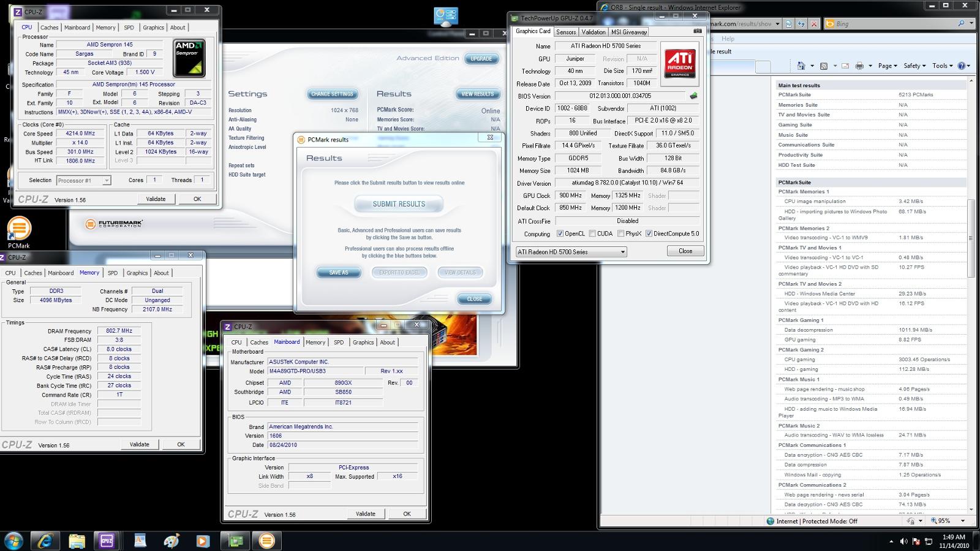Click the PCMark UPGRADE button
This screenshot has height=551, width=980.
coord(481,59)
